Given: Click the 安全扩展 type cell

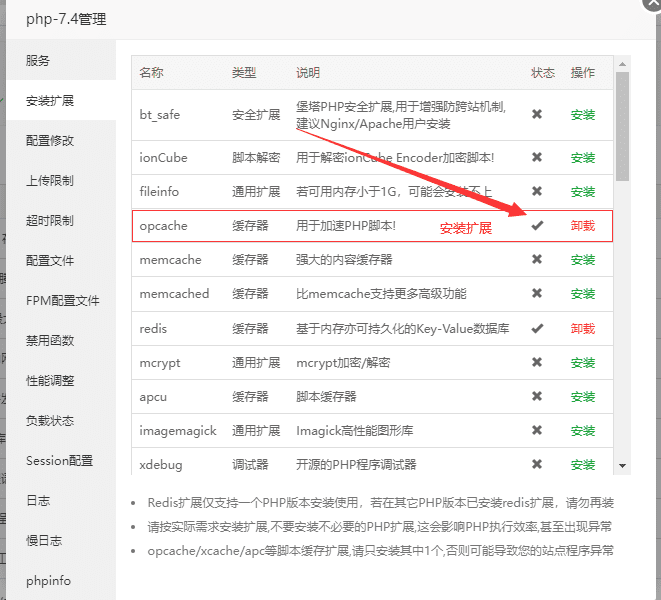Looking at the screenshot, I should pyautogui.click(x=256, y=115).
